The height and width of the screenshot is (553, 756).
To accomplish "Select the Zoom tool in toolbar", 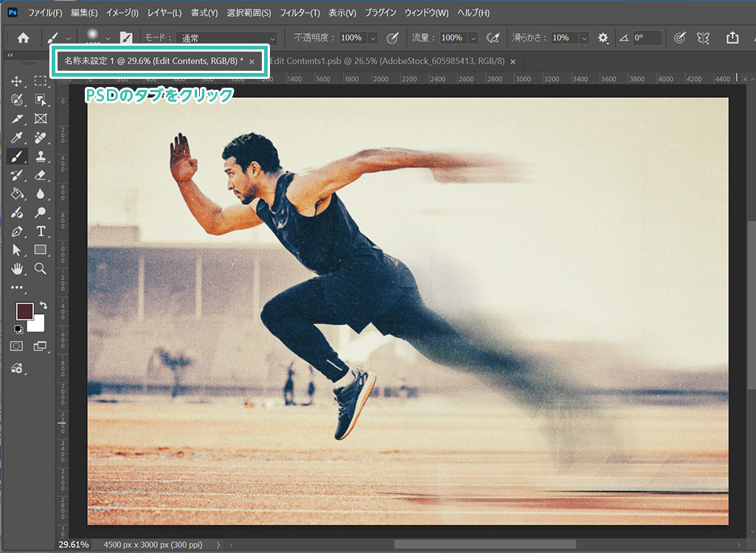I will (41, 269).
